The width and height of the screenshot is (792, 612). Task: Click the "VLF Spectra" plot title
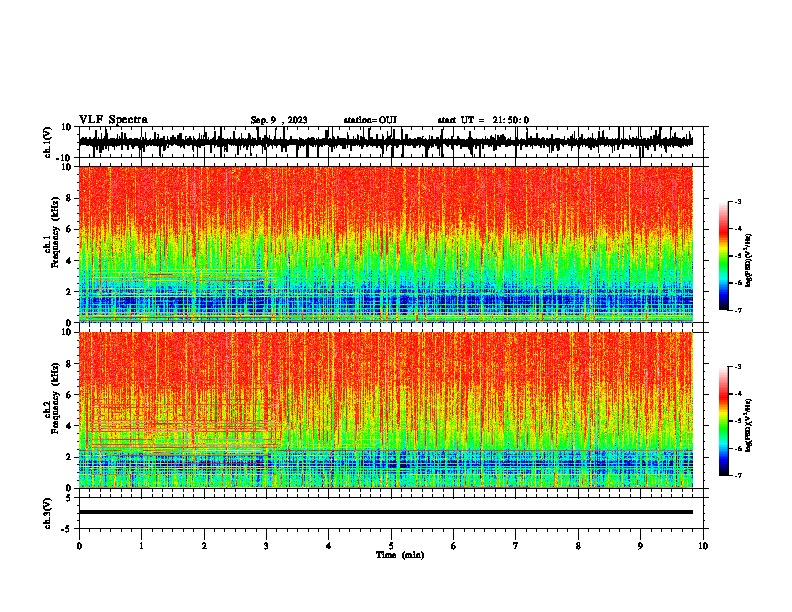[113, 120]
